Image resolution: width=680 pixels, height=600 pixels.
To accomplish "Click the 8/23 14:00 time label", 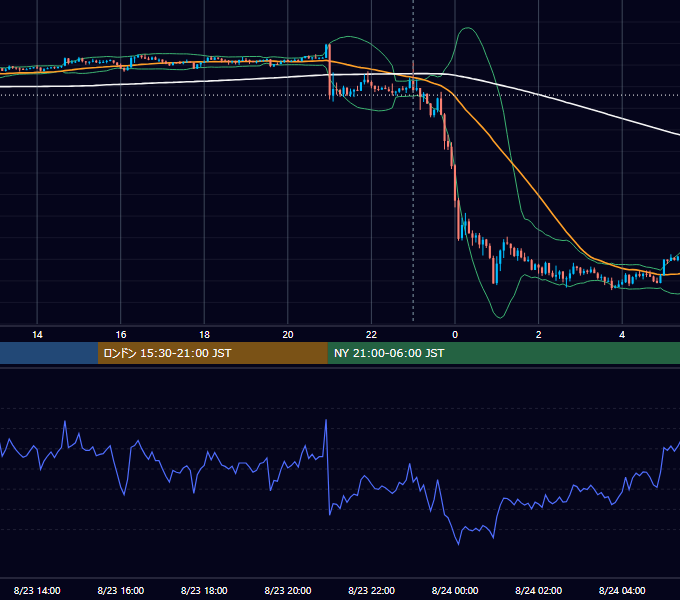I will (x=37, y=590).
